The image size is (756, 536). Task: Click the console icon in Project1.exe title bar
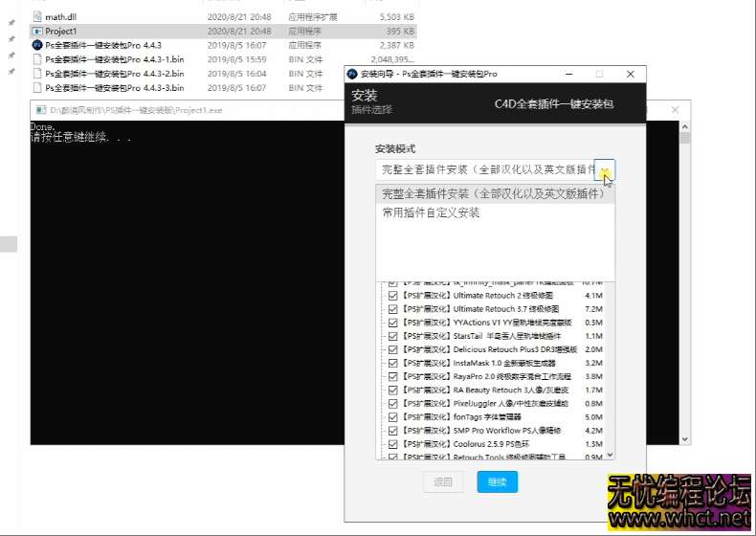39,110
